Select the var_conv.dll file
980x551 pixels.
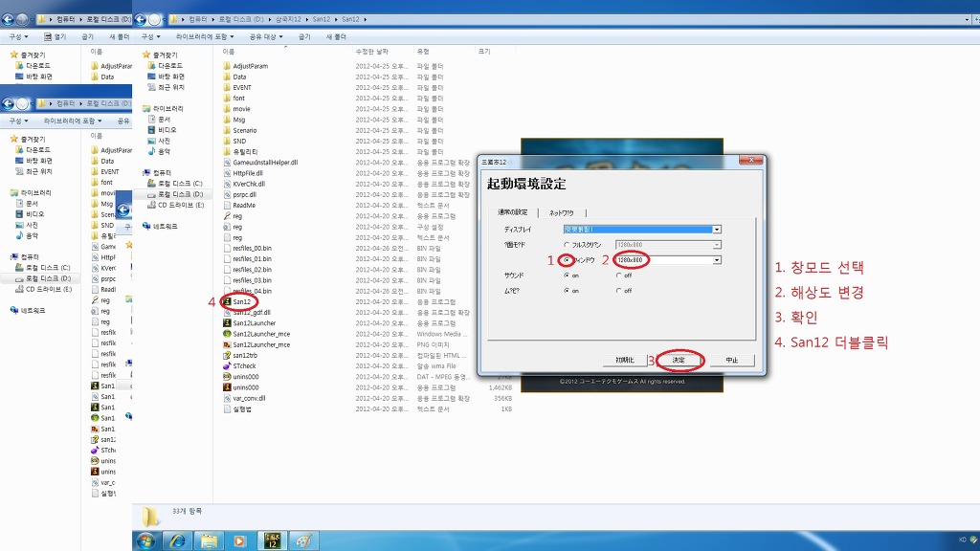tap(249, 397)
